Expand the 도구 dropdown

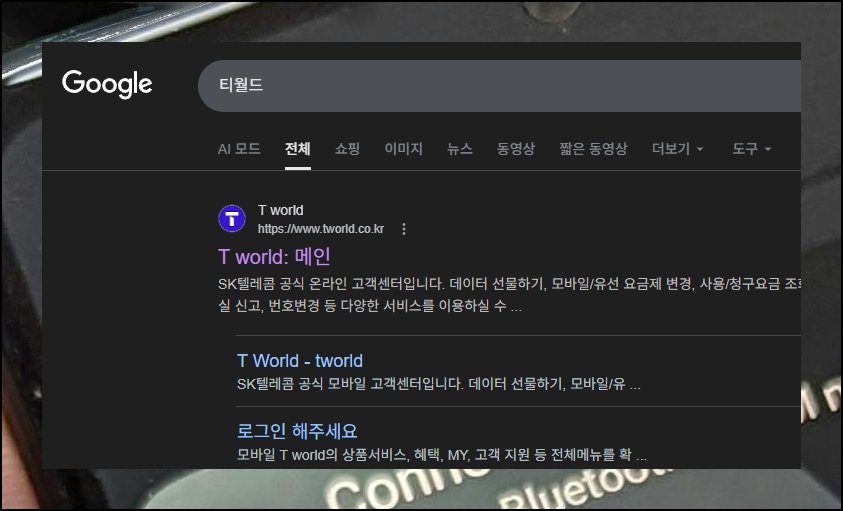pos(752,148)
